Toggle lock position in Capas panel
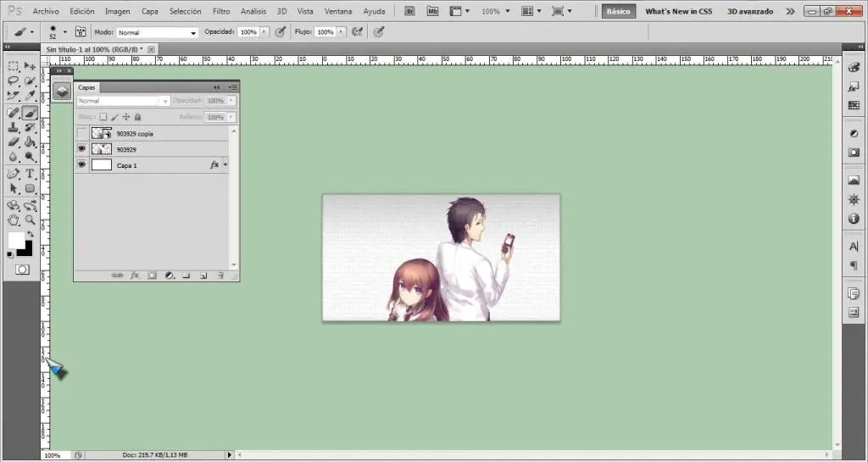The image size is (868, 462). [x=126, y=117]
